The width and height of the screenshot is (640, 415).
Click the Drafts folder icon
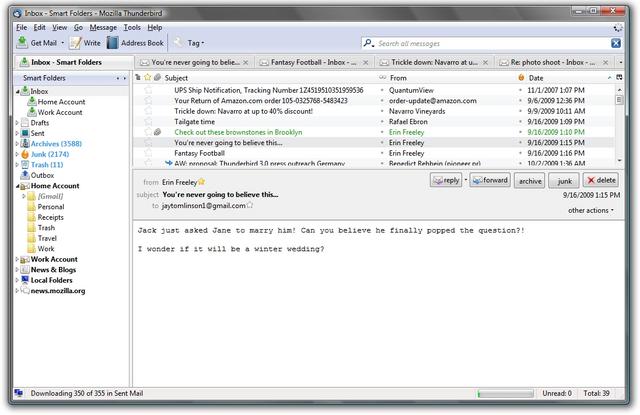click(x=25, y=122)
